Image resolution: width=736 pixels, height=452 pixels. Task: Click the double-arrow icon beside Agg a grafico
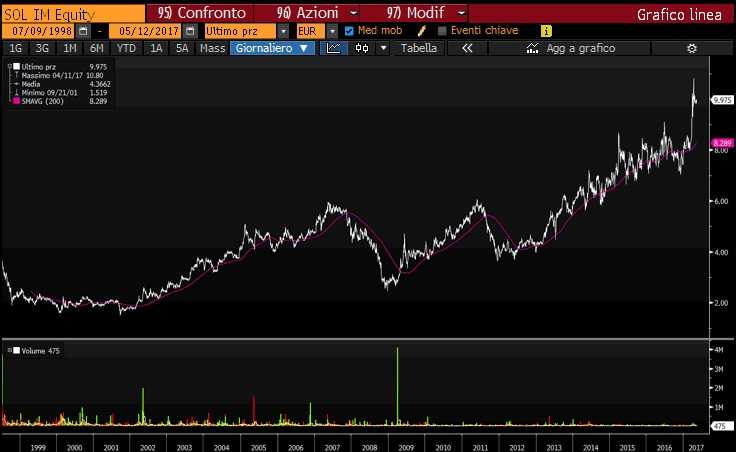pyautogui.click(x=466, y=48)
